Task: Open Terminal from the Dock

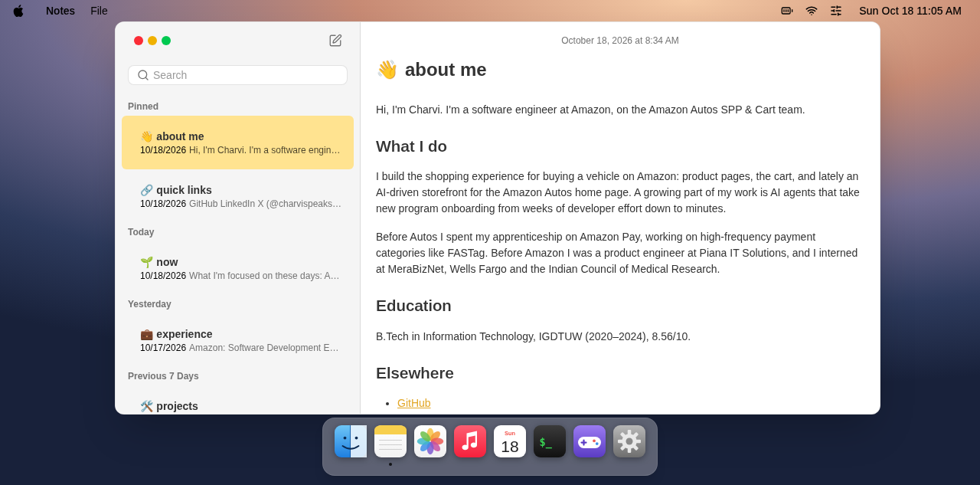Action: pos(550,441)
